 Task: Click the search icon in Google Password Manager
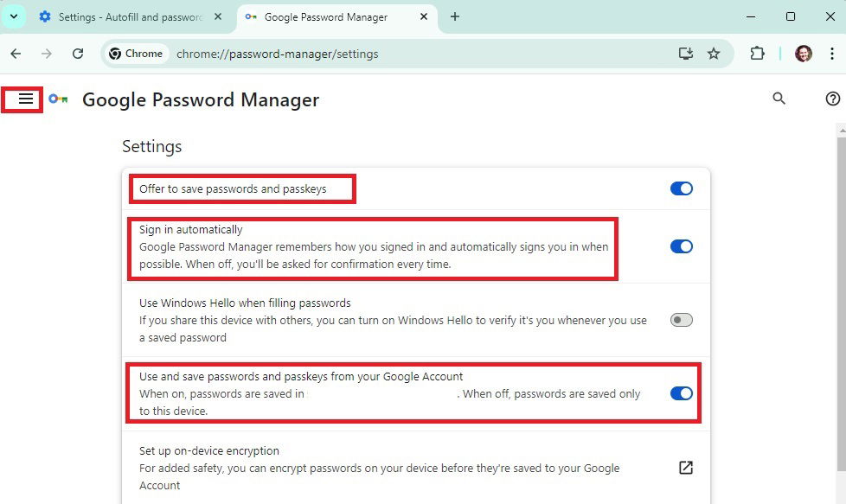pyautogui.click(x=779, y=99)
